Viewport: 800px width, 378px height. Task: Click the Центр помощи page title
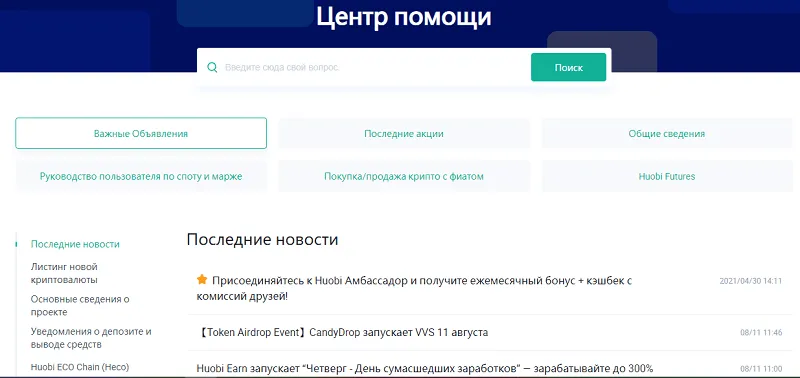pos(404,16)
